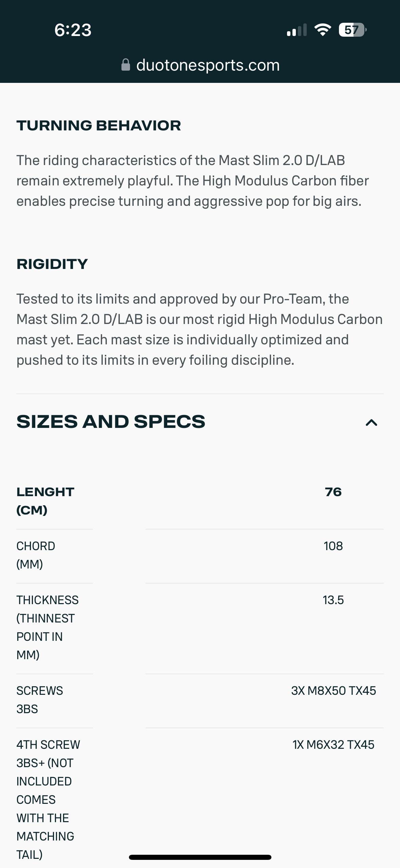400x868 pixels.
Task: Tap the Wi-Fi status icon
Action: point(323,30)
